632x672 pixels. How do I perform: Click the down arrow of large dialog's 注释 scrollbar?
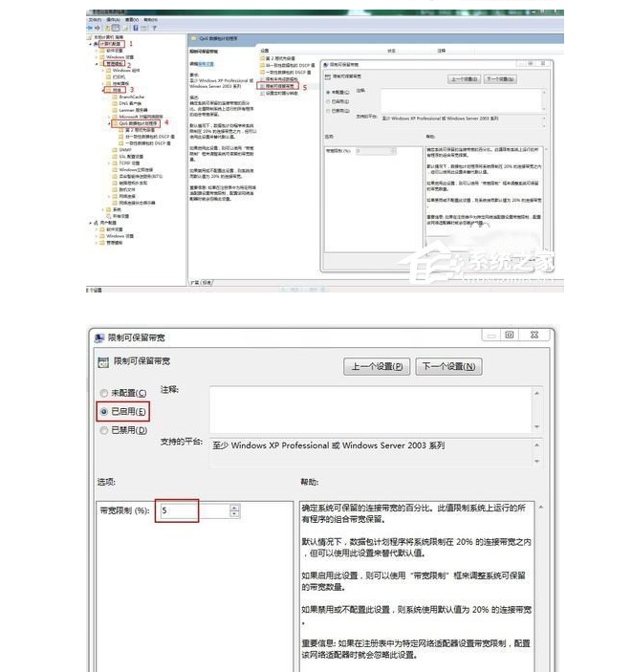(x=536, y=427)
